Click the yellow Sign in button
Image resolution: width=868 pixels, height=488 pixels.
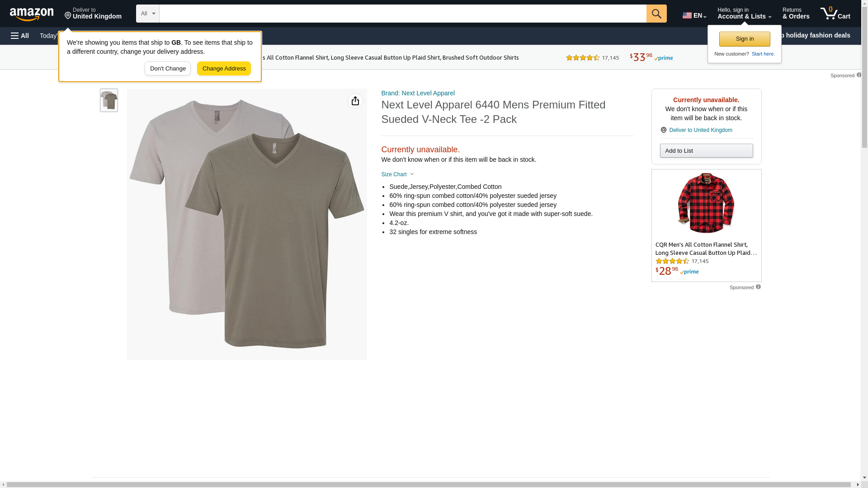tap(745, 39)
